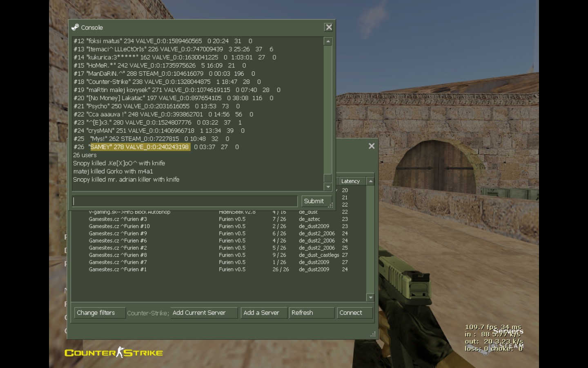The image size is (588, 368).
Task: Open Change filters options
Action: coord(100,313)
